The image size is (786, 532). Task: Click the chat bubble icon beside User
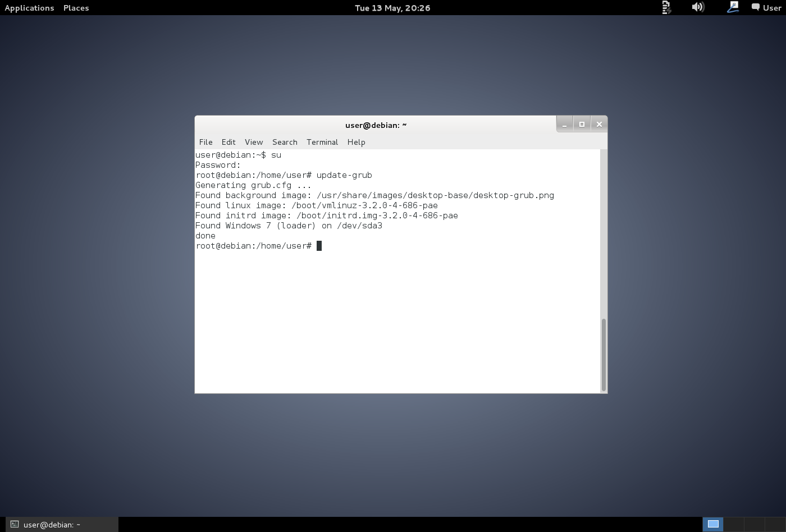[756, 7]
